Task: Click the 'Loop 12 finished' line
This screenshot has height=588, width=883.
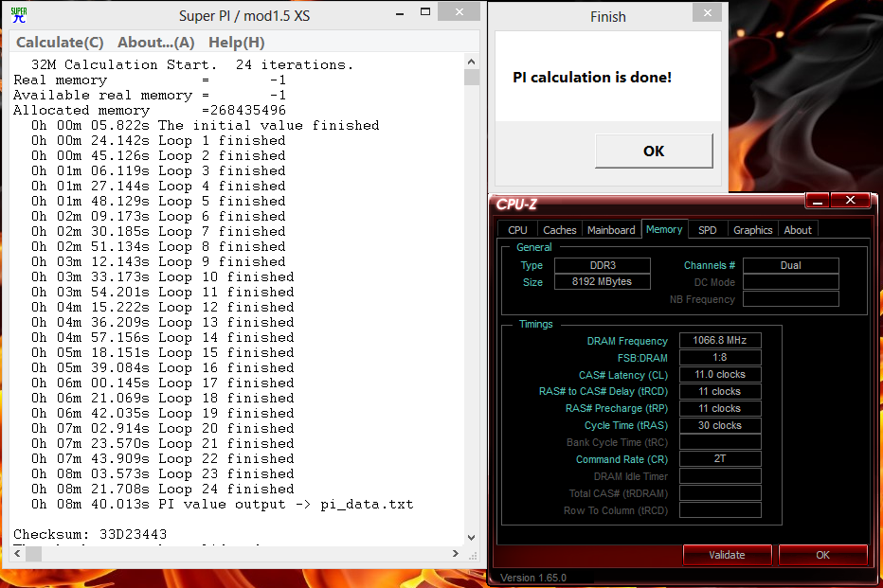Action: [162, 307]
